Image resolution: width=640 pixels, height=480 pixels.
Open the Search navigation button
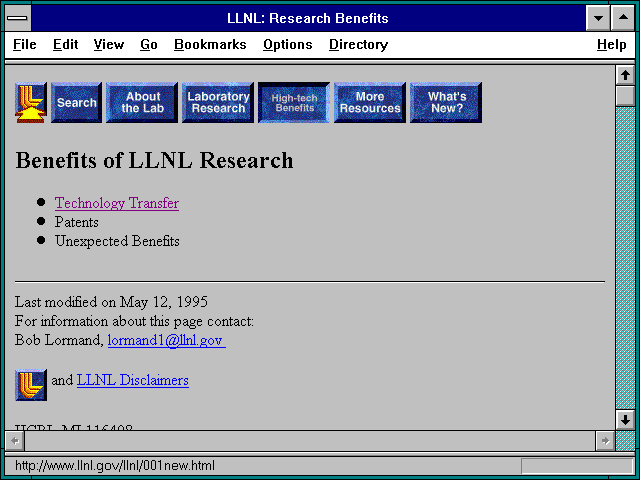[x=76, y=102]
